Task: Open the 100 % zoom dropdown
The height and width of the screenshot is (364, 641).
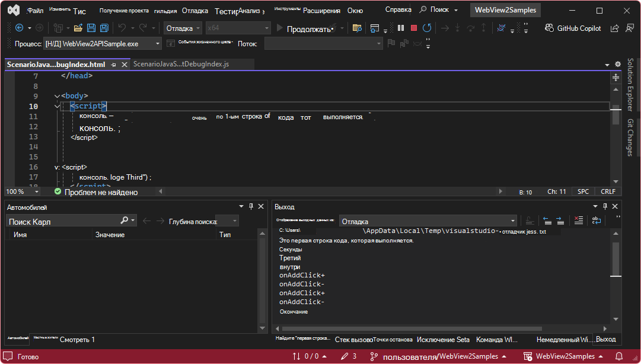Action: point(23,191)
